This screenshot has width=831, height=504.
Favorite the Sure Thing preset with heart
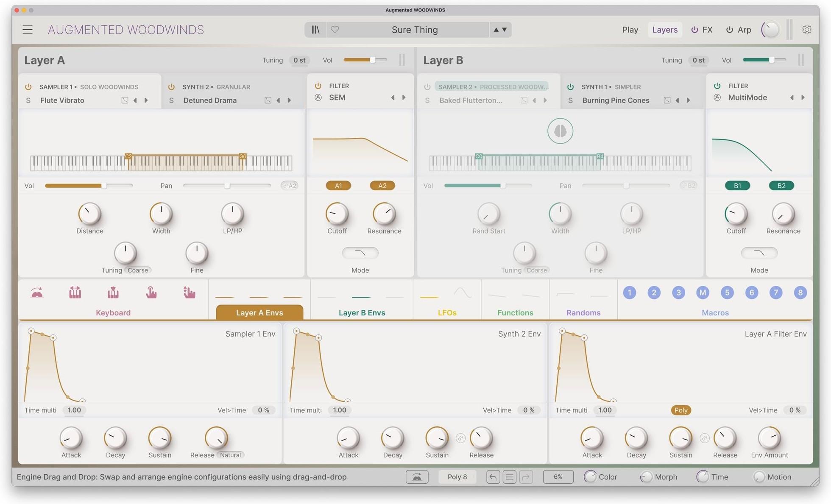pyautogui.click(x=335, y=30)
